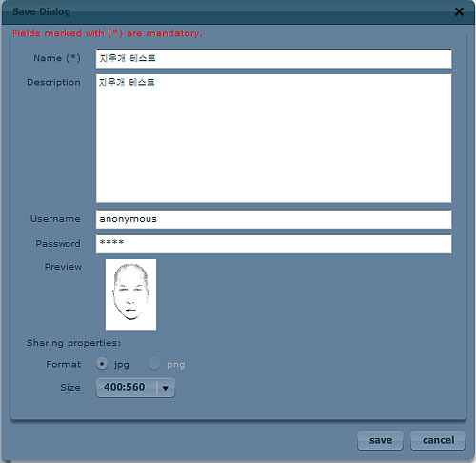Click the 'Preview' label
The image size is (476, 463).
(63, 267)
